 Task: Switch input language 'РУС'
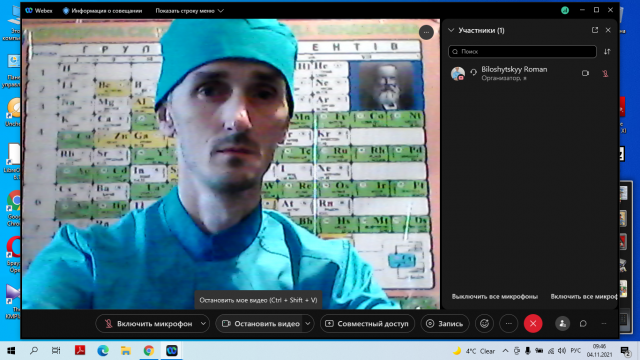tap(576, 351)
